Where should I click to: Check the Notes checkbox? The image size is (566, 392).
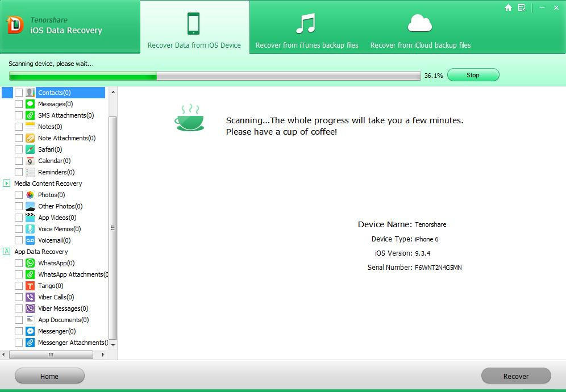pos(19,127)
